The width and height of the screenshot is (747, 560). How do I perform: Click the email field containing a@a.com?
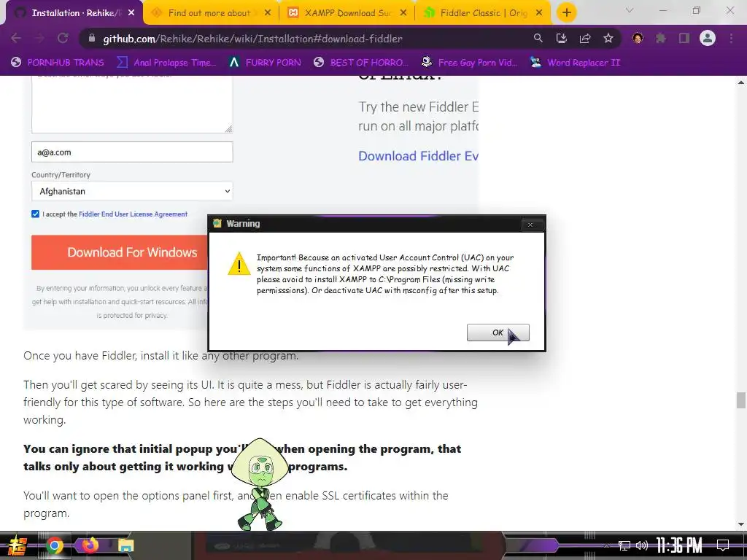pos(132,152)
